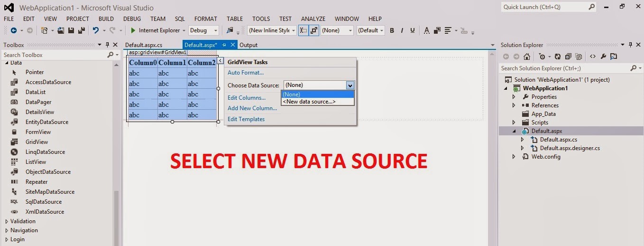The image size is (644, 246).
Task: Click the Open File toolbar icon
Action: coord(61,30)
